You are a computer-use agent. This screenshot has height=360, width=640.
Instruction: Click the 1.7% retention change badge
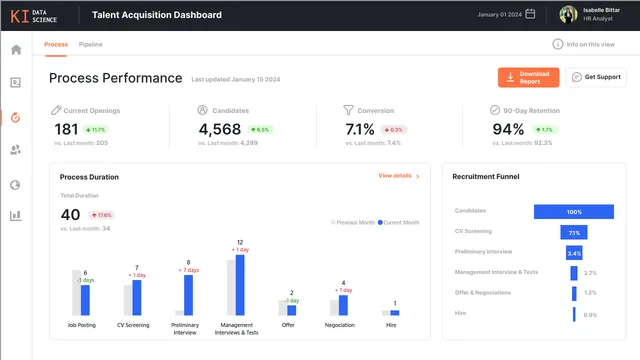point(544,130)
